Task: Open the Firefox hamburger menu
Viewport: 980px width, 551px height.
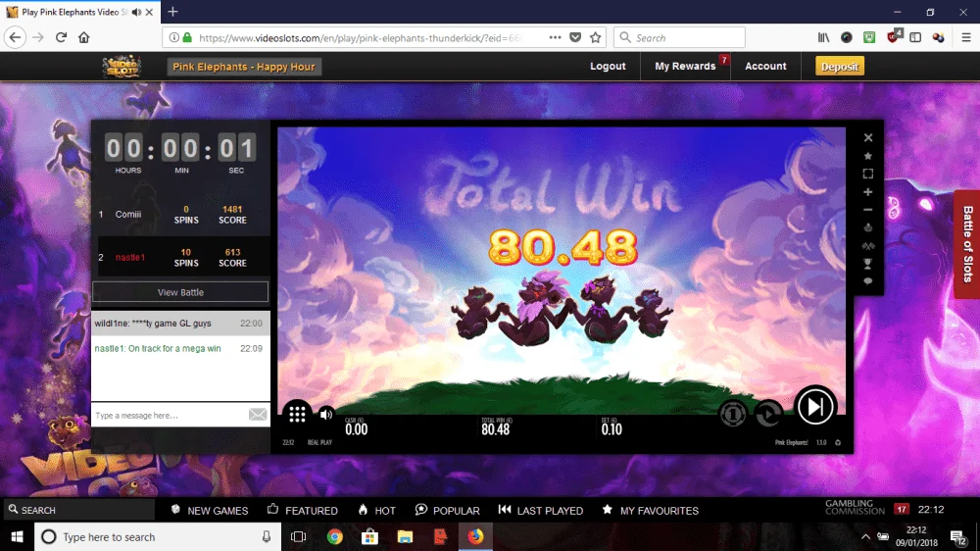Action: [x=965, y=37]
